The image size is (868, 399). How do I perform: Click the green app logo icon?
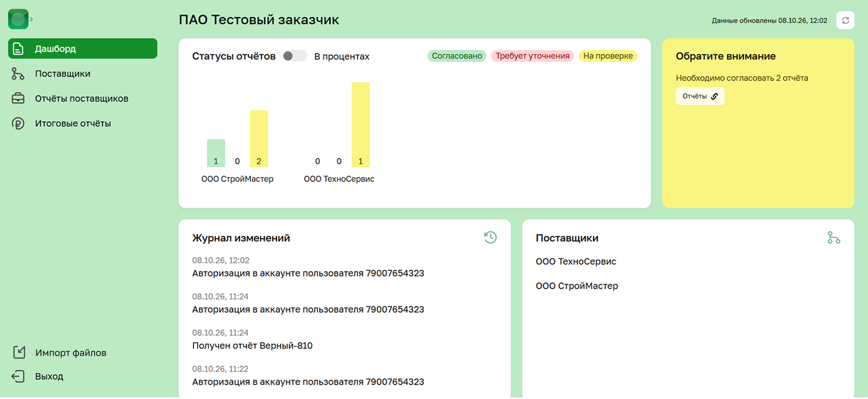18,19
